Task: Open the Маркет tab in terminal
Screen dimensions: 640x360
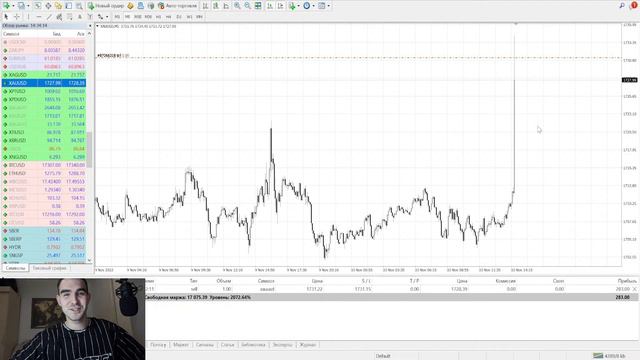Action: [181, 345]
